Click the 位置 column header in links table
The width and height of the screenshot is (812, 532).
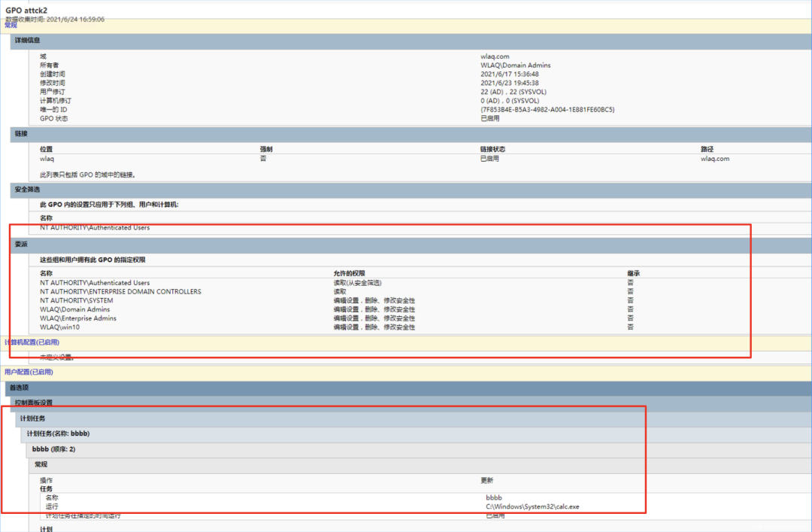[x=46, y=149]
